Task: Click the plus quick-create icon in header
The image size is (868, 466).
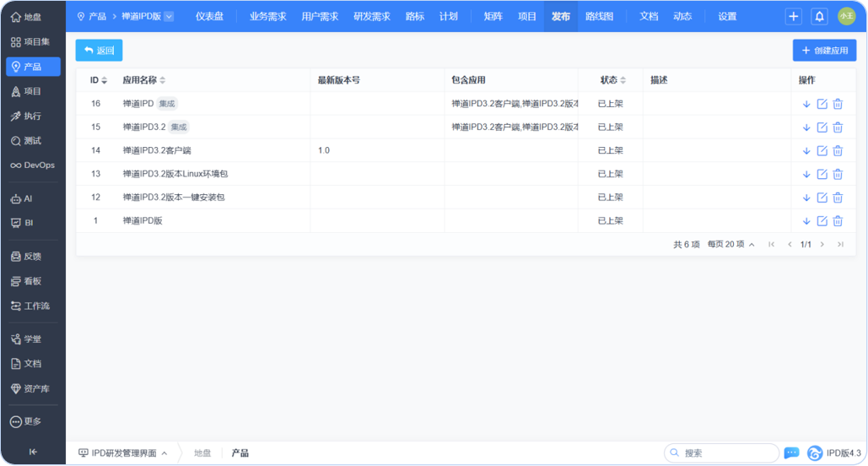Action: click(793, 16)
